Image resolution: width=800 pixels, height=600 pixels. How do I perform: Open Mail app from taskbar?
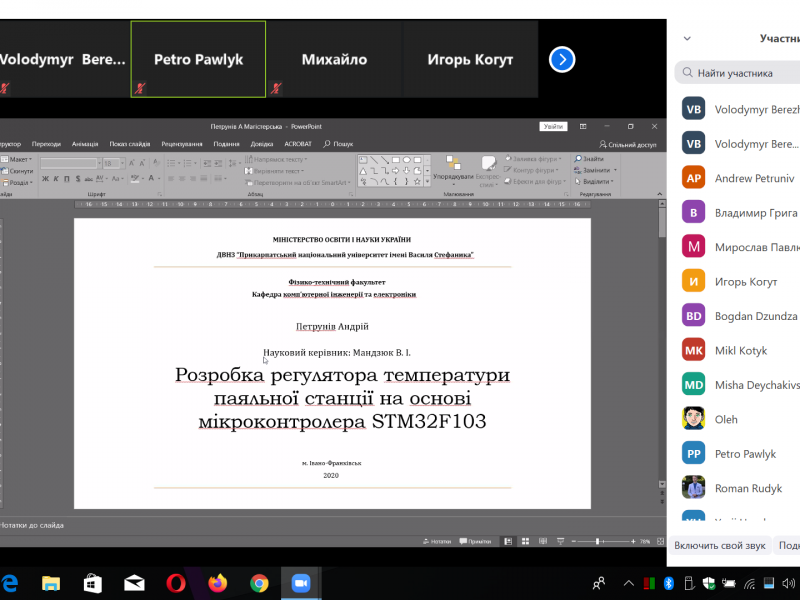134,583
